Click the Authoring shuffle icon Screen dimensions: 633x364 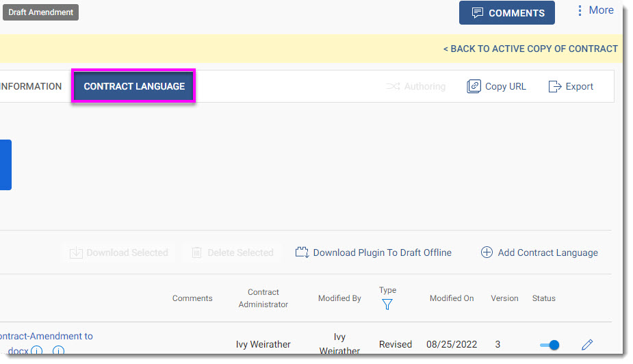tap(393, 86)
